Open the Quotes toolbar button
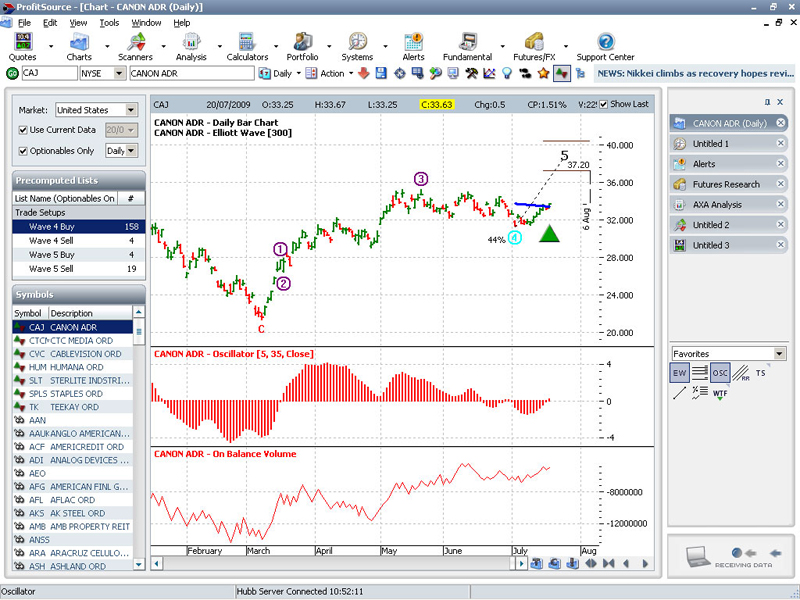 [22, 46]
